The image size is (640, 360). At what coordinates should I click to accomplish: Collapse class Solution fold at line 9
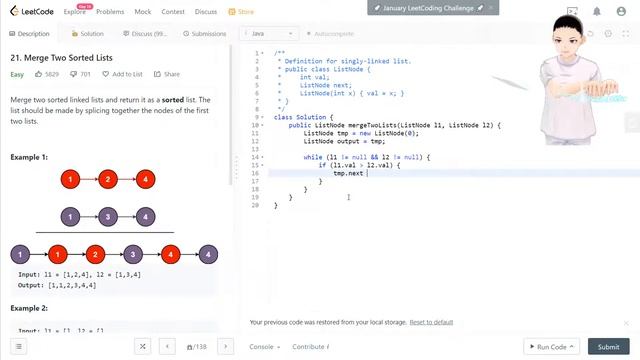(262, 117)
